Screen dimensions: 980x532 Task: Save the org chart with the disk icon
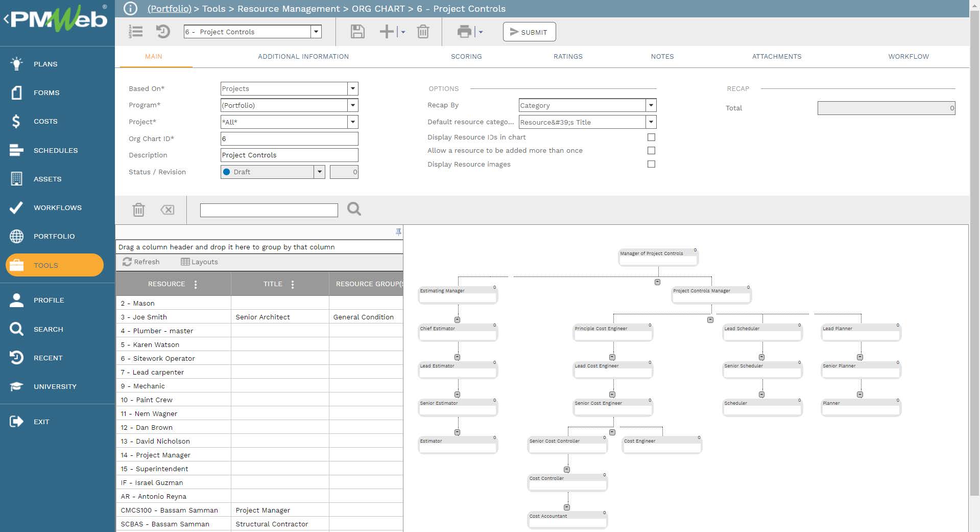[x=357, y=32]
